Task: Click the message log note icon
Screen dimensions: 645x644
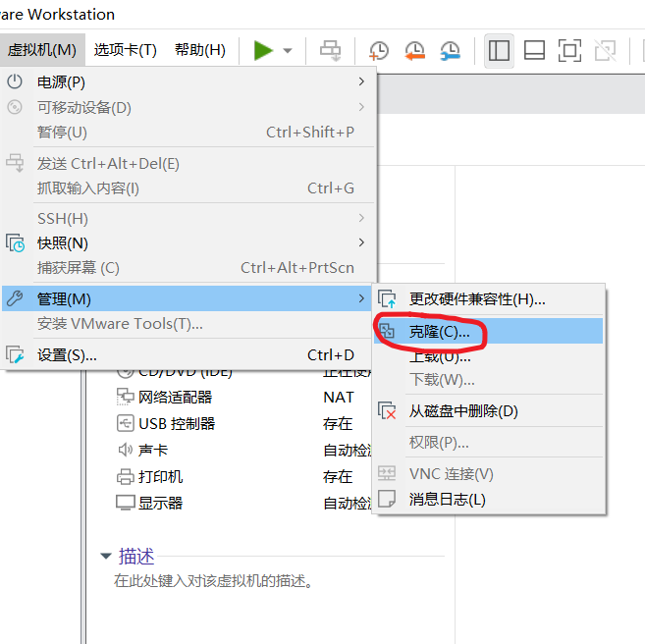Action: [387, 499]
